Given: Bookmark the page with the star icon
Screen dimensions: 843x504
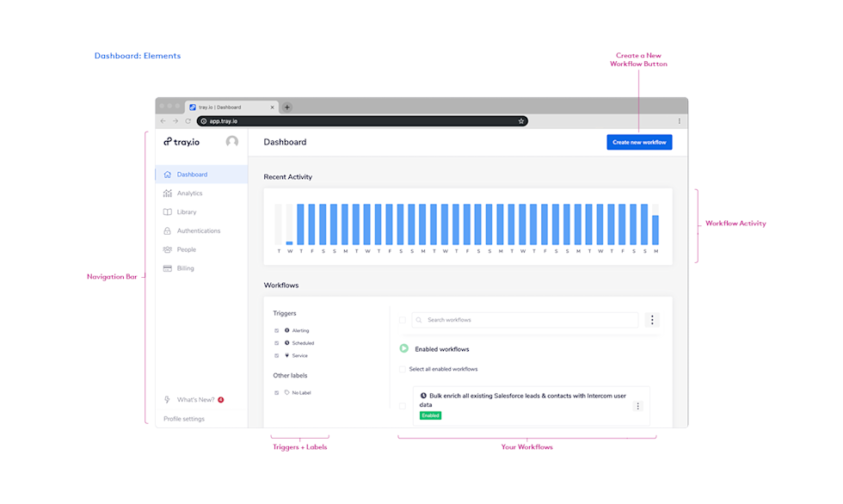Looking at the screenshot, I should click(520, 121).
